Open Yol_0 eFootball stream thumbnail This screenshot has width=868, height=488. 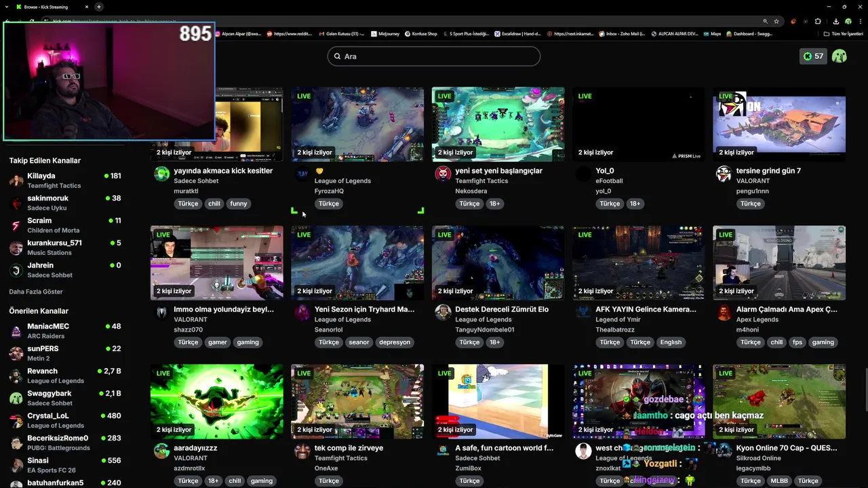[638, 124]
